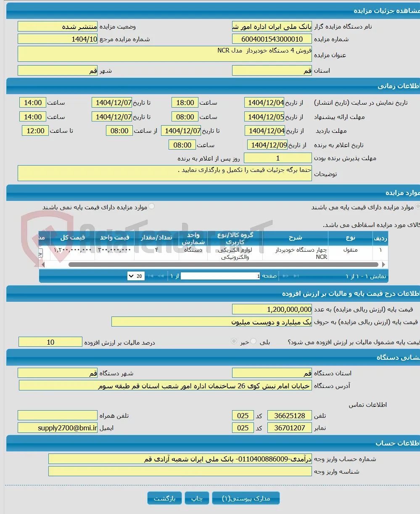Screen dimensions: 420x514
Task: Click the end-bar pager arrow nearest 'نمایش ۱ - ۱ از ۱'
Action: tap(297, 276)
